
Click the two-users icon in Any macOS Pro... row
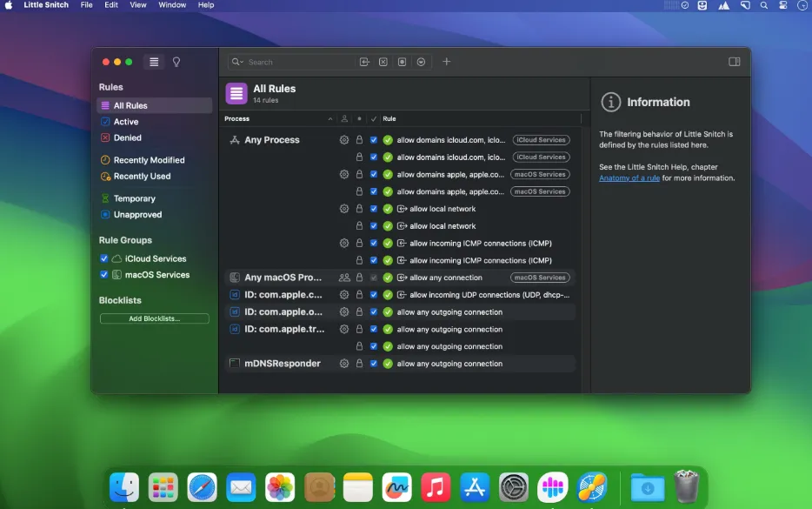tap(344, 278)
